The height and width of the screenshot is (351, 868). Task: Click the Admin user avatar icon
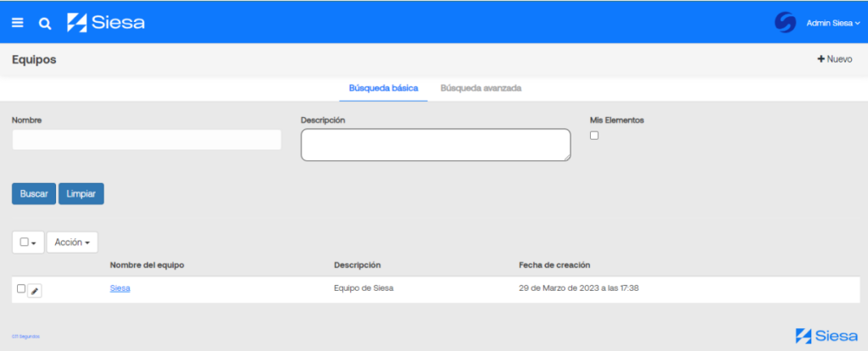coord(785,23)
